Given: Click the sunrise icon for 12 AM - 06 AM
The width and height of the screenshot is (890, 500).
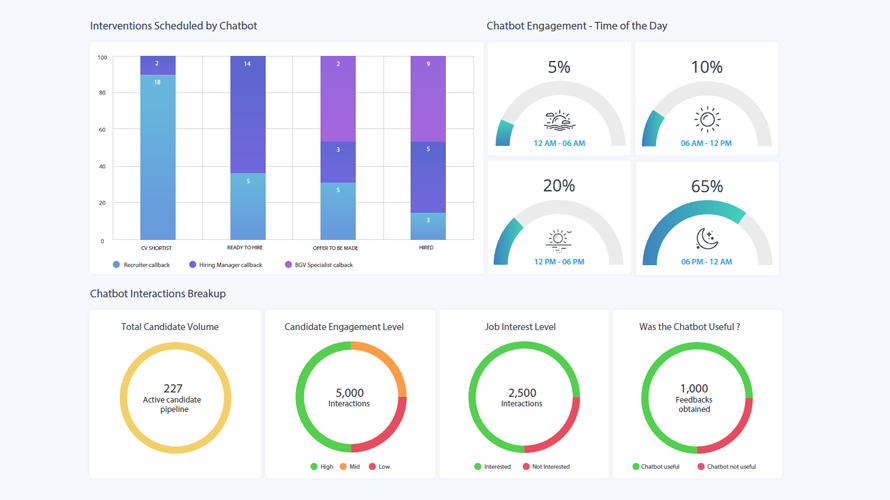Looking at the screenshot, I should pyautogui.click(x=559, y=120).
